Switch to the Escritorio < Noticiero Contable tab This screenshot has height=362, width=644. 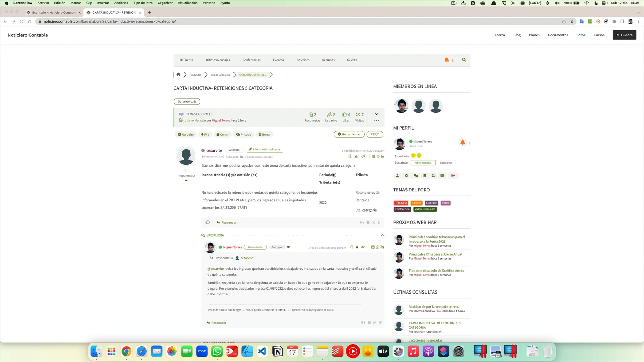54,13
